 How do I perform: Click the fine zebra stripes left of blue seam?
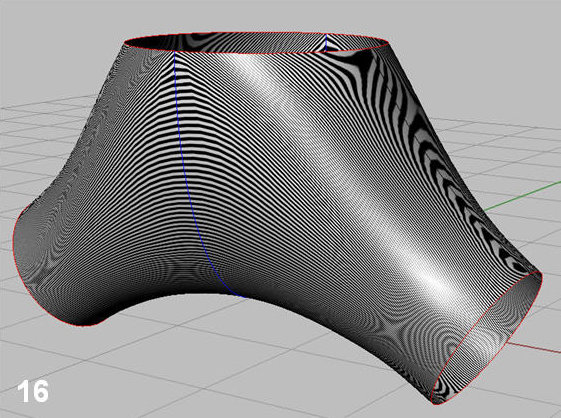tap(136, 161)
